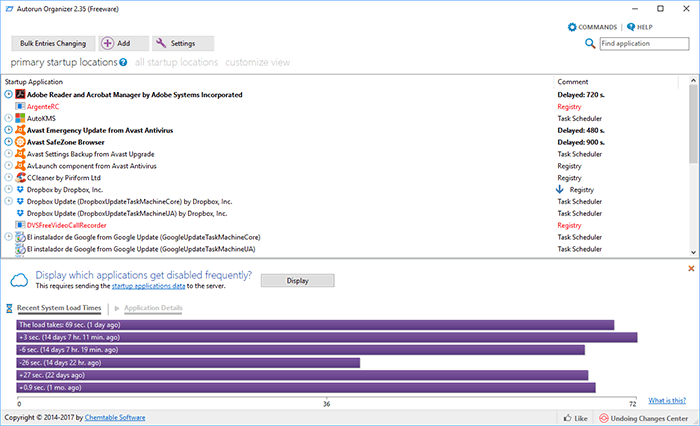Expand the El instalador de Google MachineCore entry
The height and width of the screenshot is (426, 700).
[8, 237]
